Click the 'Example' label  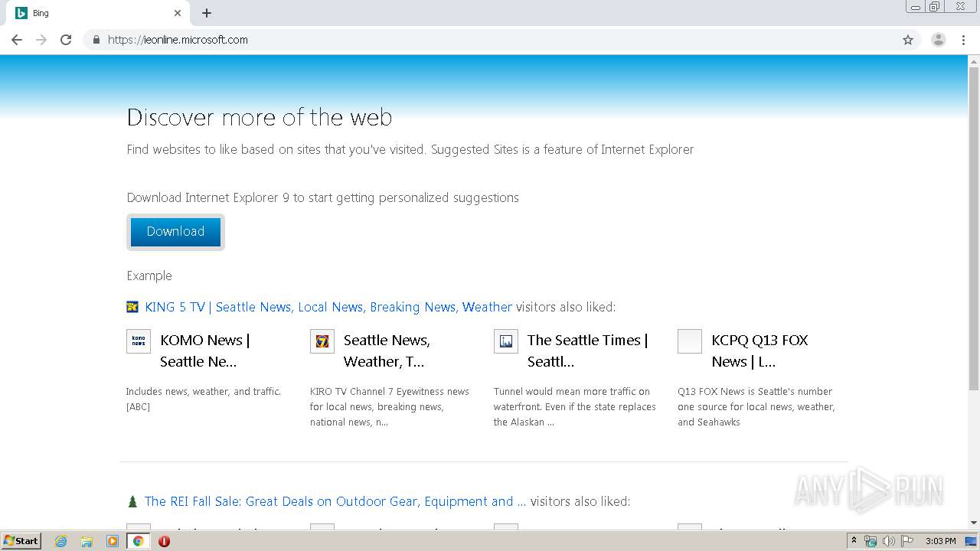pyautogui.click(x=149, y=275)
